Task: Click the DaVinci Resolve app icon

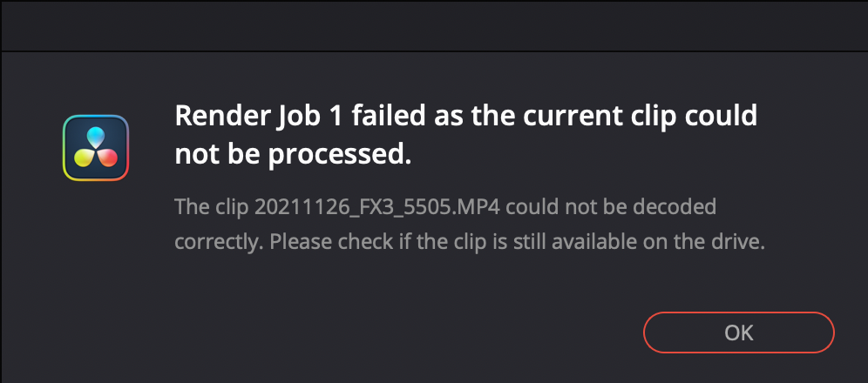Action: [x=96, y=148]
